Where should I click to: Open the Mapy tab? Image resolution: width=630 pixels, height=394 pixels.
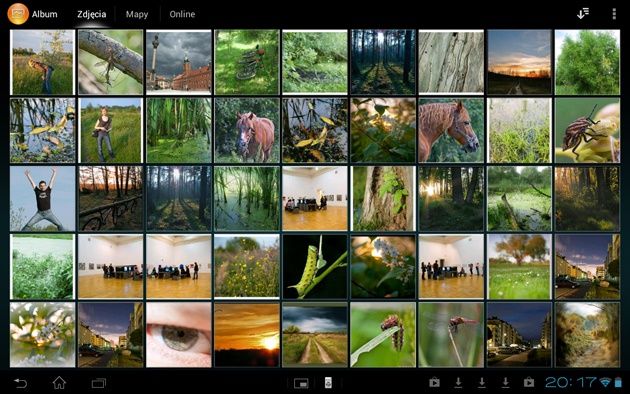137,14
